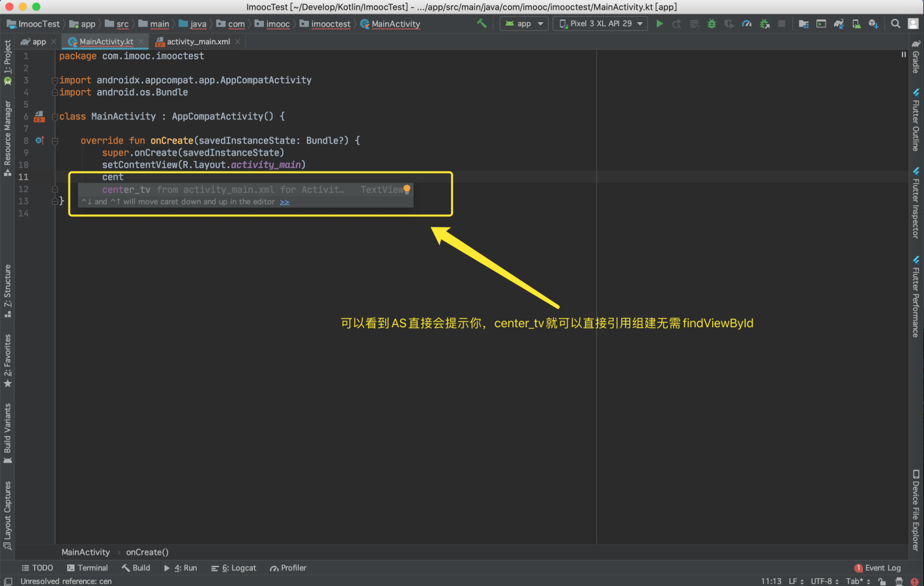Click Apply Code Changes icon

click(695, 23)
